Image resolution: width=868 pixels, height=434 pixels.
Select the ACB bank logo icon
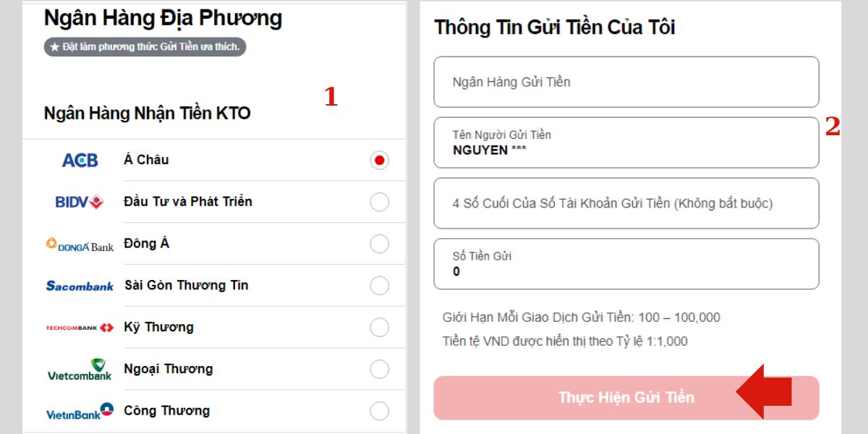tap(80, 160)
